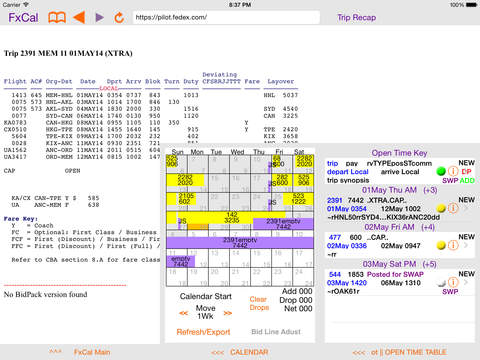Tap Add 000 counter
The height and width of the screenshot is (360, 480).
pos(297,291)
